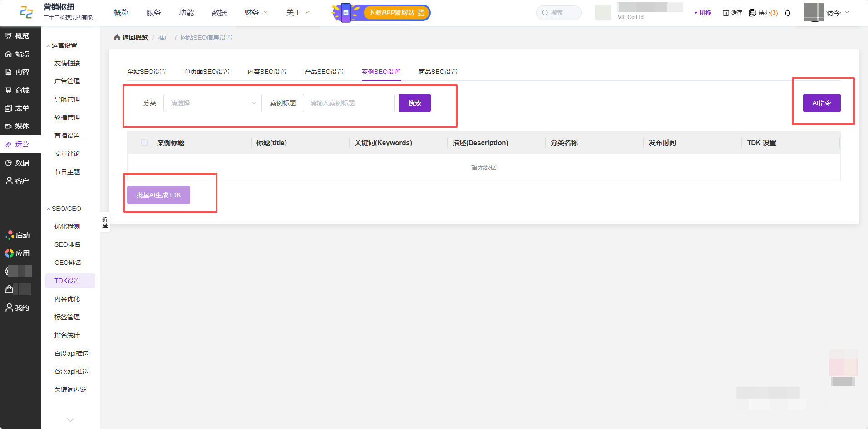Open 商城 cart icon in sidebar
Screen dimensions: 868x429
click(x=9, y=90)
